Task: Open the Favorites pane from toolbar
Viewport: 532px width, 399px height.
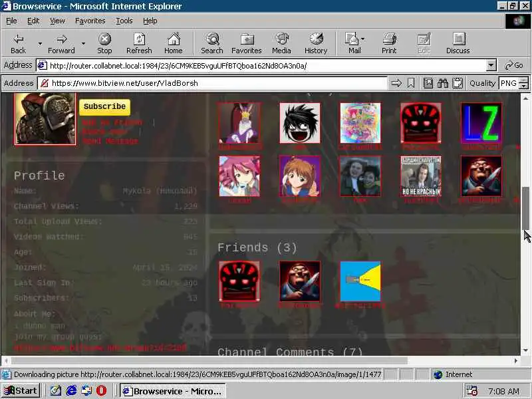Action: pyautogui.click(x=247, y=44)
